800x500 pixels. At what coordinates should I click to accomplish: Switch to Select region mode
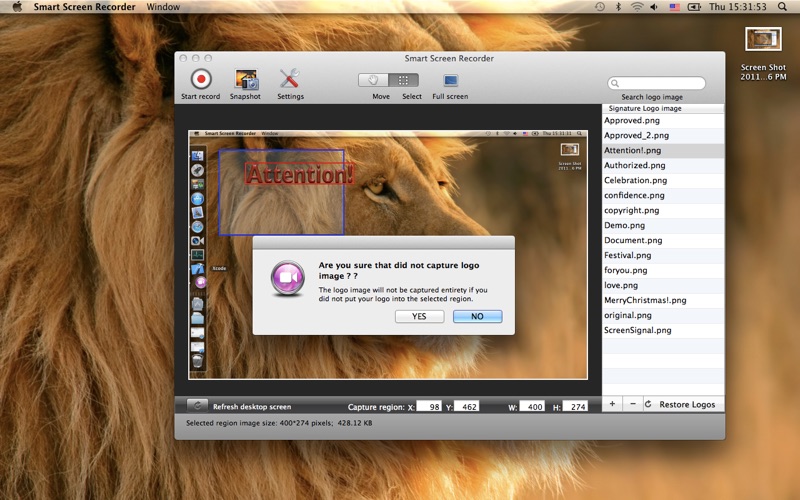pos(404,80)
